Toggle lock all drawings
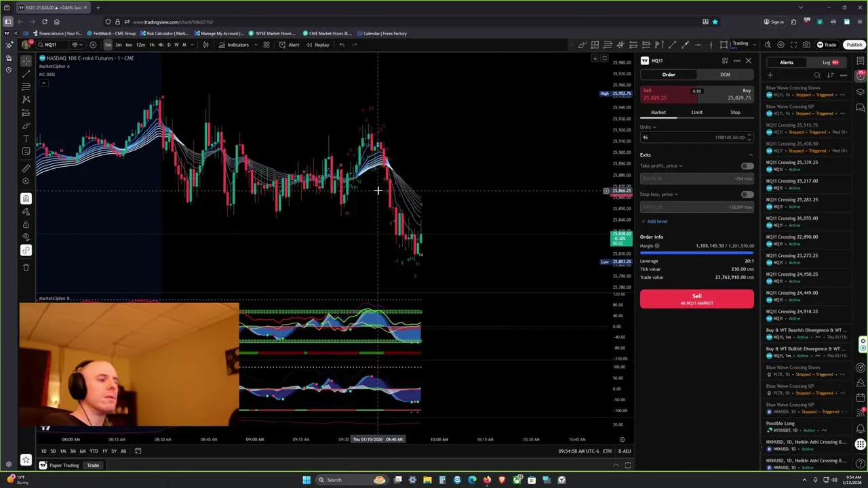This screenshot has height=488, width=868. (26, 224)
